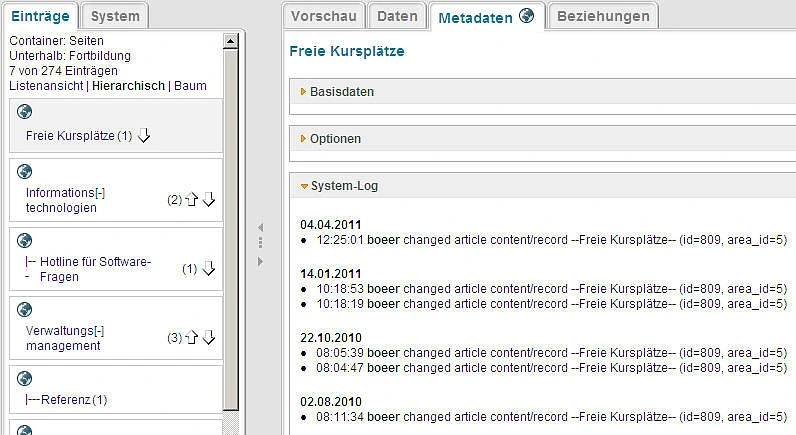Click globe icon above Freie Kursplätze entry
Image resolution: width=796 pixels, height=435 pixels.
[x=26, y=111]
